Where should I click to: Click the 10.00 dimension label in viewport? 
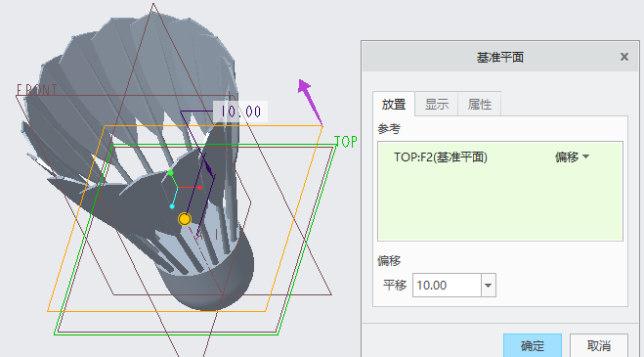click(240, 112)
